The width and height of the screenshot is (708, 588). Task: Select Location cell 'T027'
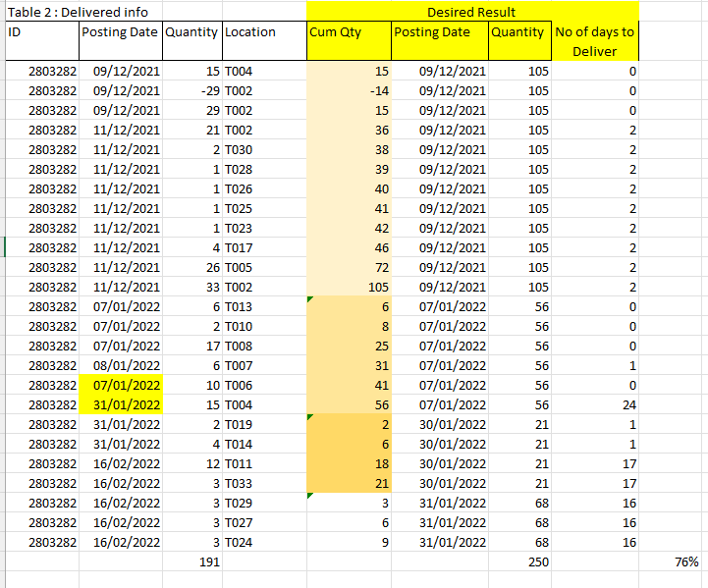click(x=264, y=522)
